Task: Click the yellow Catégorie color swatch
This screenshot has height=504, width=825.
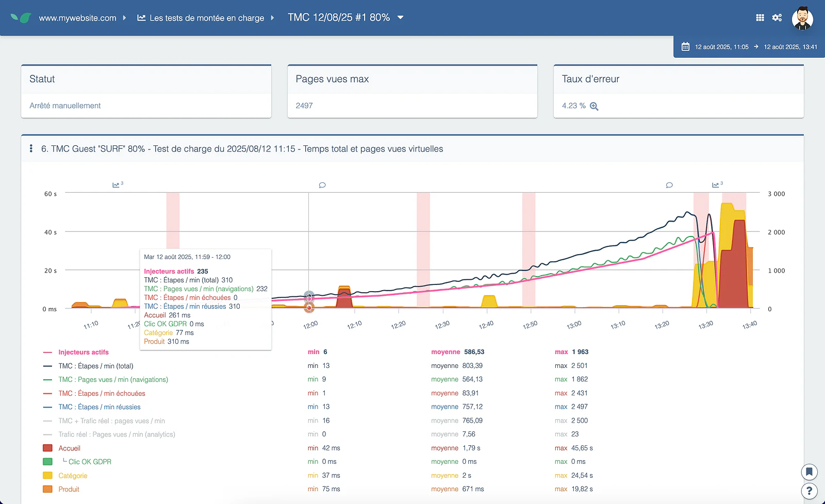Action: (47, 476)
